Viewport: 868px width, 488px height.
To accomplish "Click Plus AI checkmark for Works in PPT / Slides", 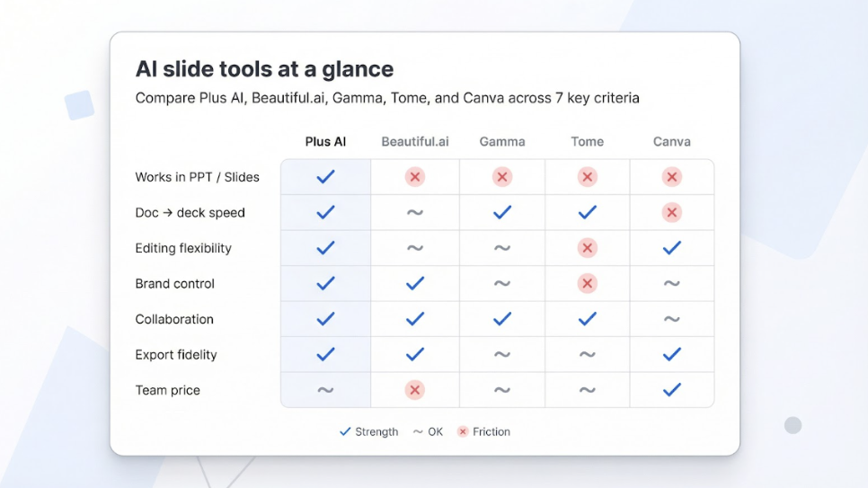I will [x=325, y=177].
